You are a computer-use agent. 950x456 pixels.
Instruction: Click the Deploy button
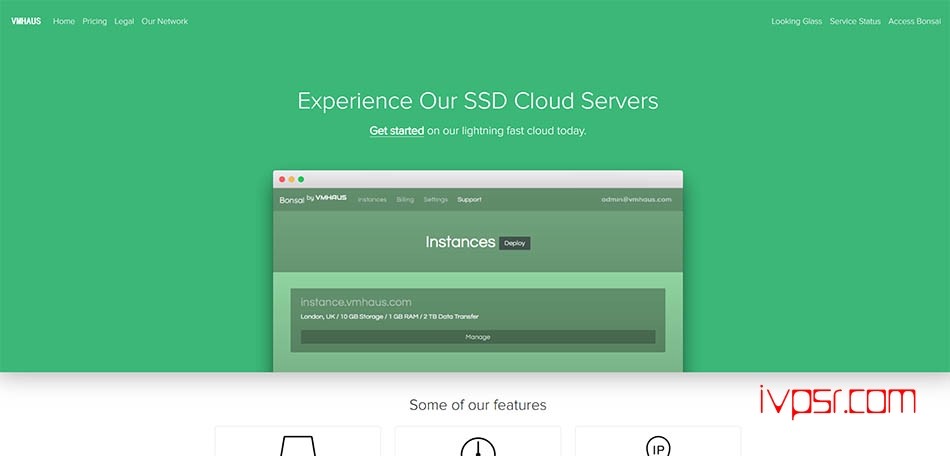515,243
